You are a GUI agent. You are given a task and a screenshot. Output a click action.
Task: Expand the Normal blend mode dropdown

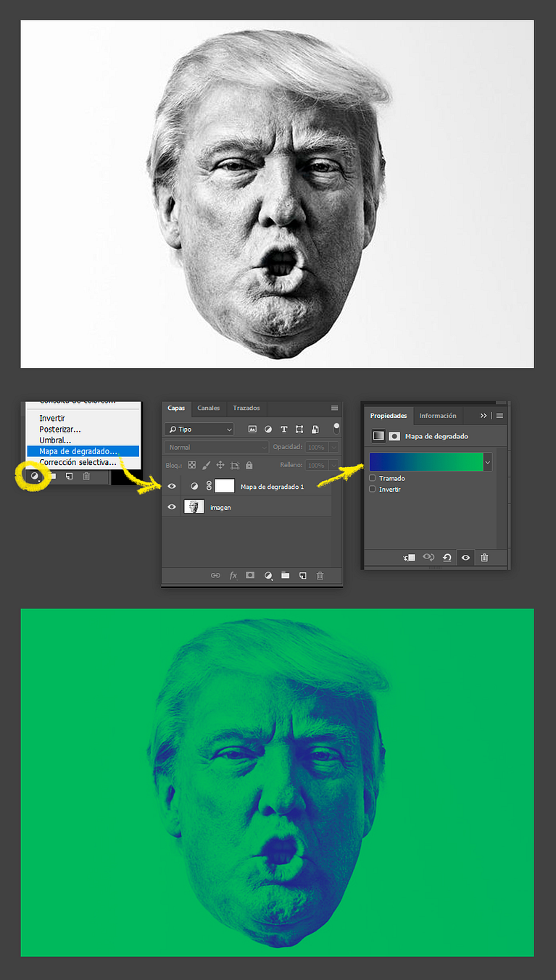coord(216,447)
